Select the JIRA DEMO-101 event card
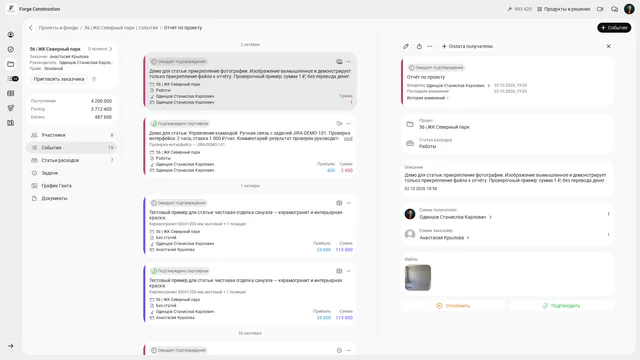This screenshot has height=360, width=640. [x=250, y=147]
